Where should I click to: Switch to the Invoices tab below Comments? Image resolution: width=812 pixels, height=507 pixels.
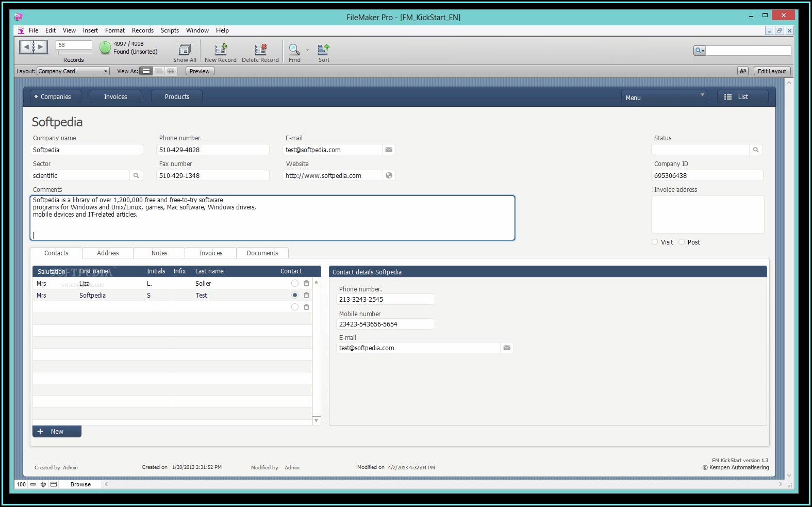[x=211, y=253]
